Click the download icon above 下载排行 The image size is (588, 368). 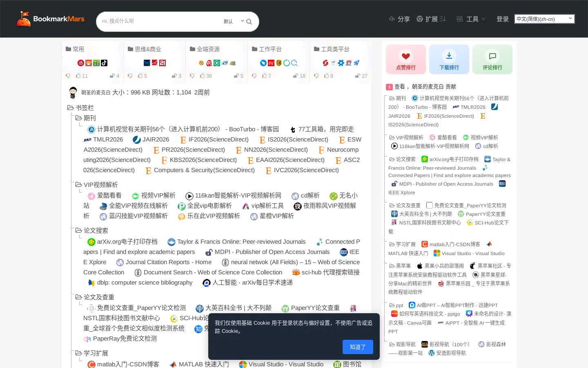tap(449, 56)
